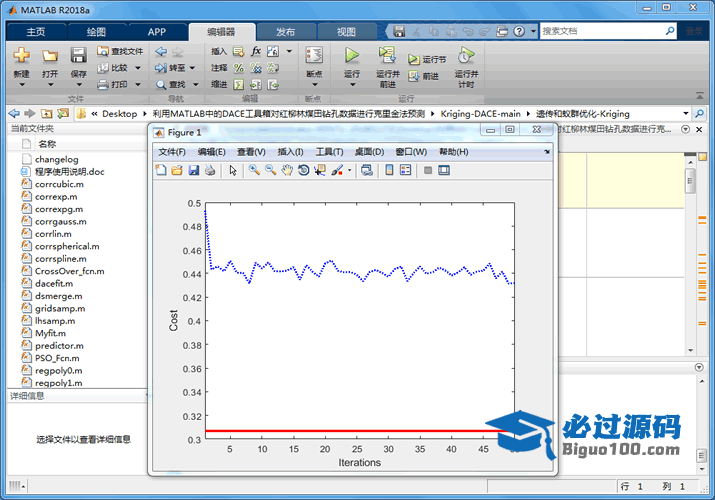
Task: Click Hide Plot Tools icon in Figure 1
Action: (428, 170)
